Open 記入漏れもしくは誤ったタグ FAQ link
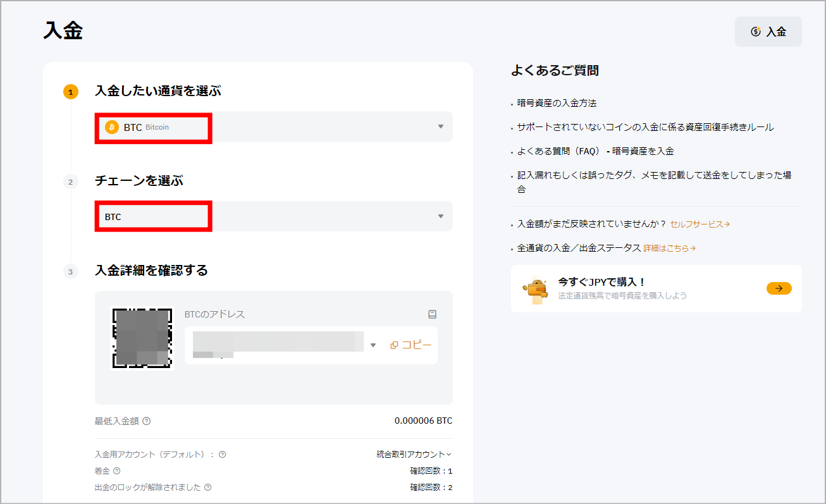The image size is (826, 504). (x=654, y=182)
